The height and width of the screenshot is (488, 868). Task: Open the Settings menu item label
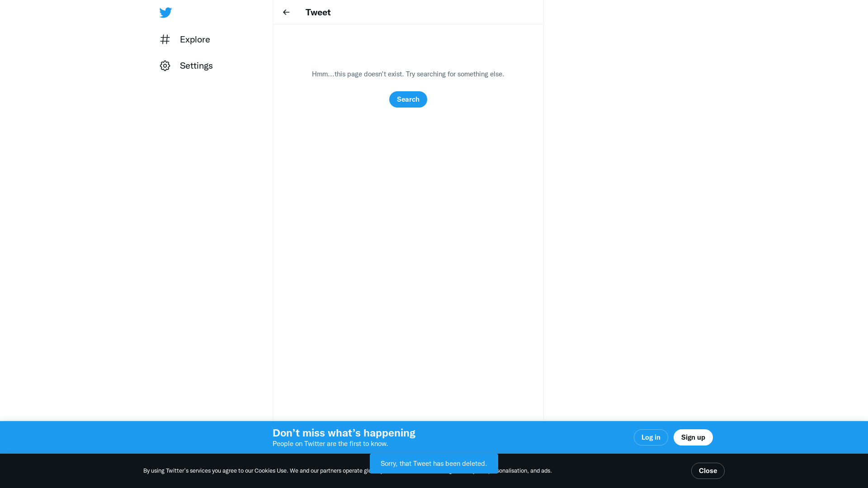click(x=196, y=66)
